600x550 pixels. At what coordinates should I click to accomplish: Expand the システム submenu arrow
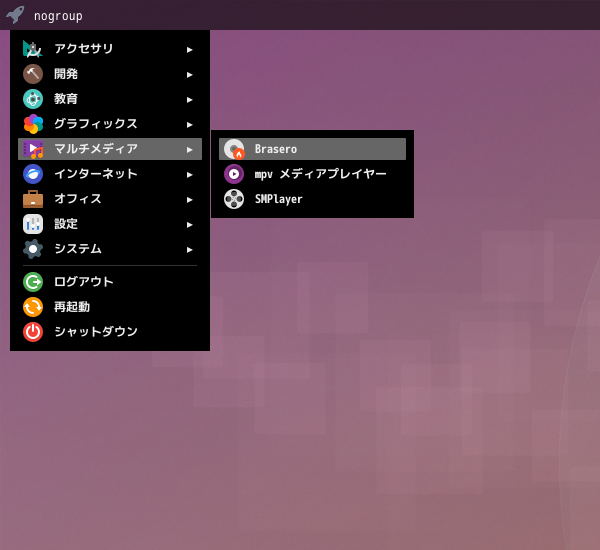(189, 250)
